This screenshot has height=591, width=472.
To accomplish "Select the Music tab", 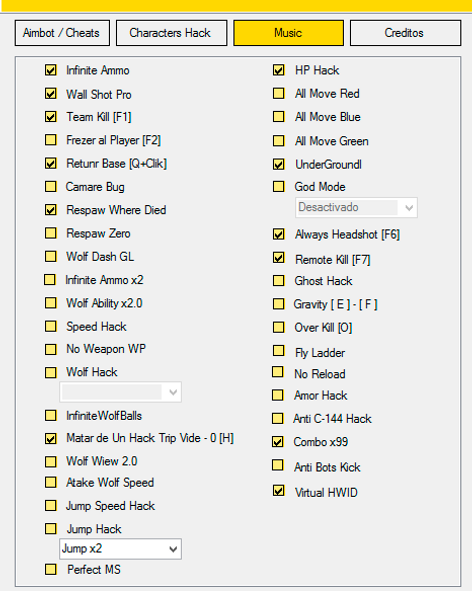I will pos(288,33).
